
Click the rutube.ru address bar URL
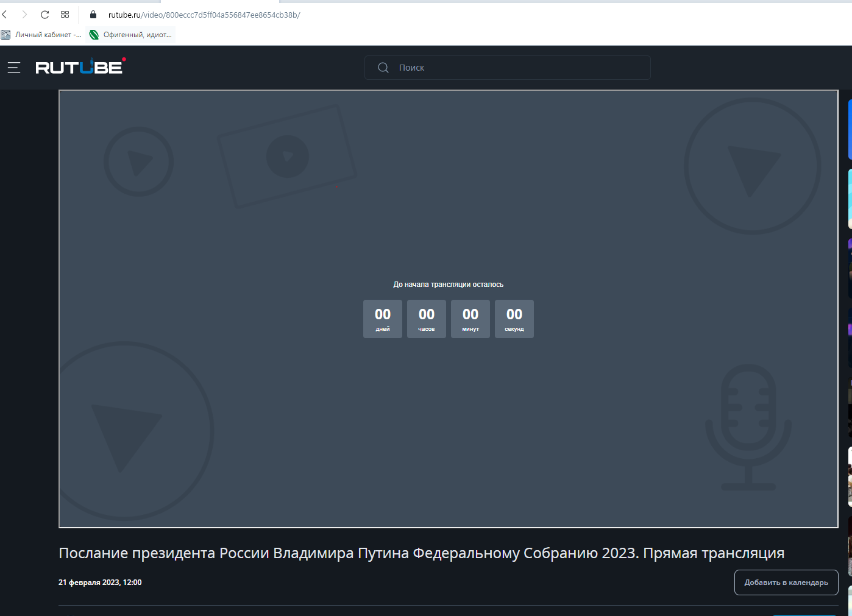[x=204, y=15]
